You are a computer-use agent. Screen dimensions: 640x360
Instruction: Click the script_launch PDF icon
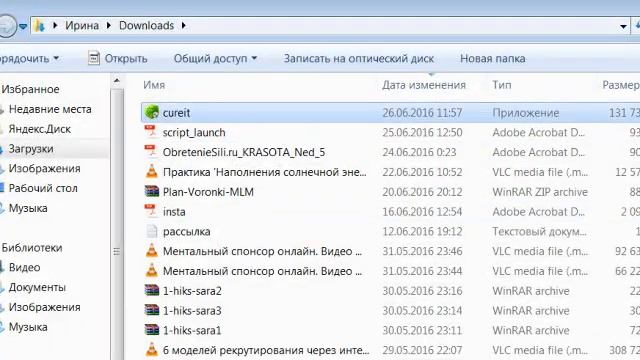[151, 132]
